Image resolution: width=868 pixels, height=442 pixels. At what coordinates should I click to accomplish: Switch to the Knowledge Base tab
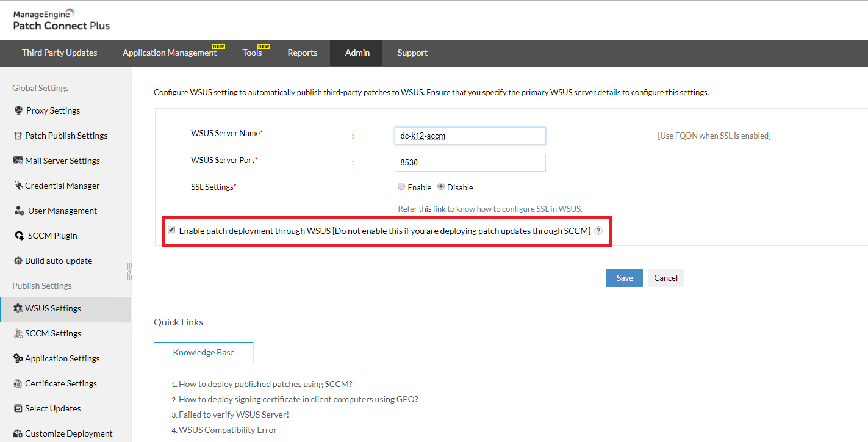(x=204, y=352)
